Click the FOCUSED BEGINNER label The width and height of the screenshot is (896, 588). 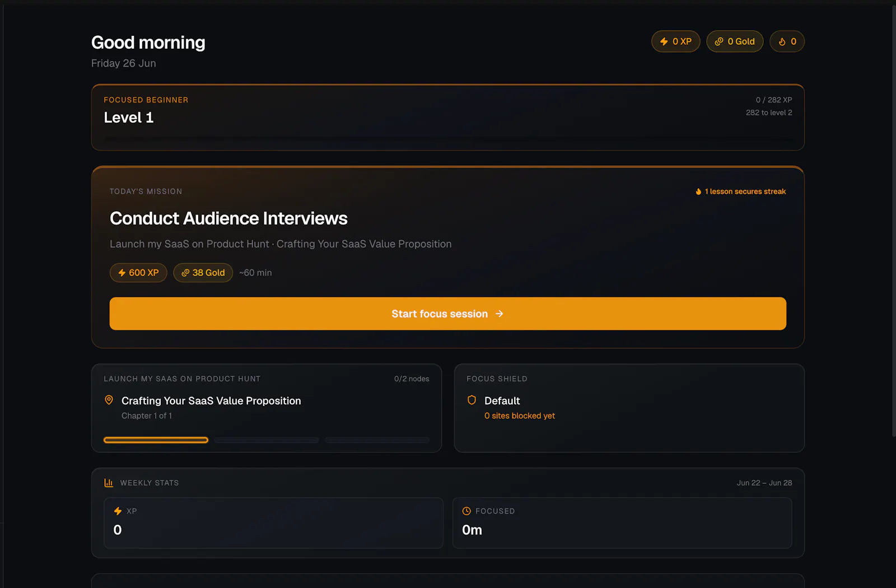pyautogui.click(x=146, y=100)
